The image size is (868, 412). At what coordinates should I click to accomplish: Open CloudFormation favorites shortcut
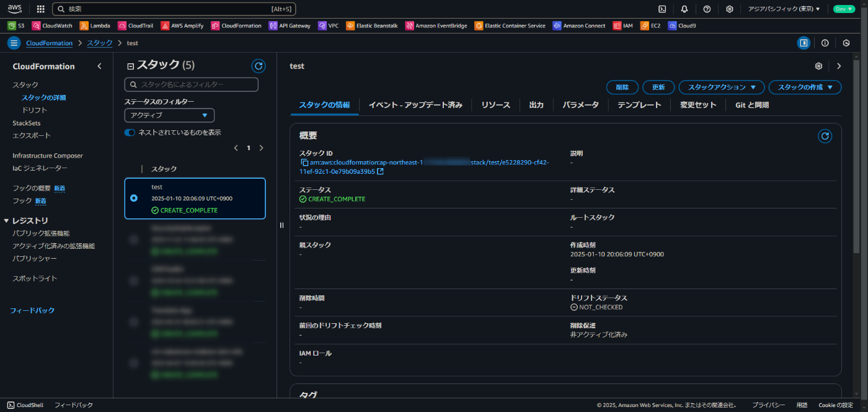[236, 26]
